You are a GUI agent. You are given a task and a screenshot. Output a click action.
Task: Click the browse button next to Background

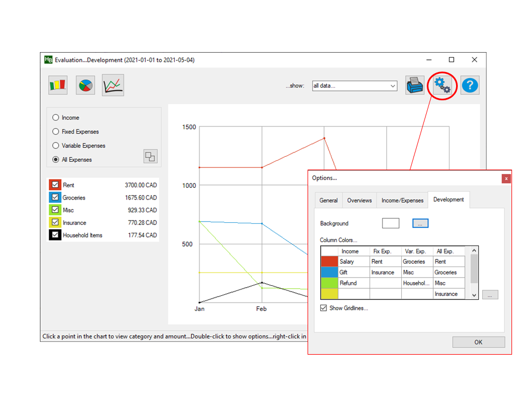[420, 223]
